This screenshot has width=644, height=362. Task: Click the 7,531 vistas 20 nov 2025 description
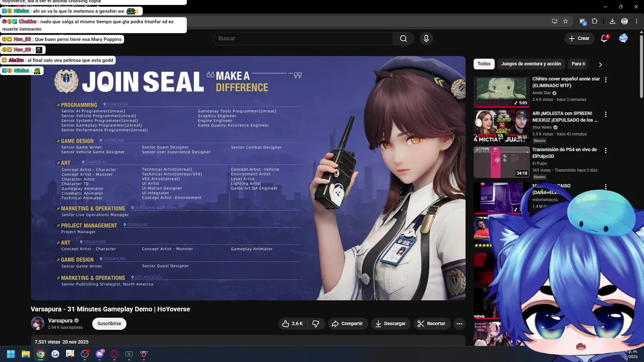click(61, 342)
